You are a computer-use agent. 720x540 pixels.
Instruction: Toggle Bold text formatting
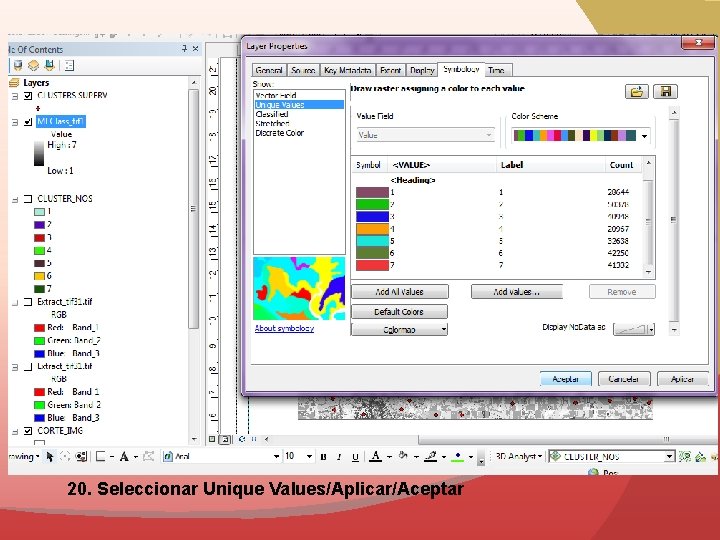click(323, 457)
